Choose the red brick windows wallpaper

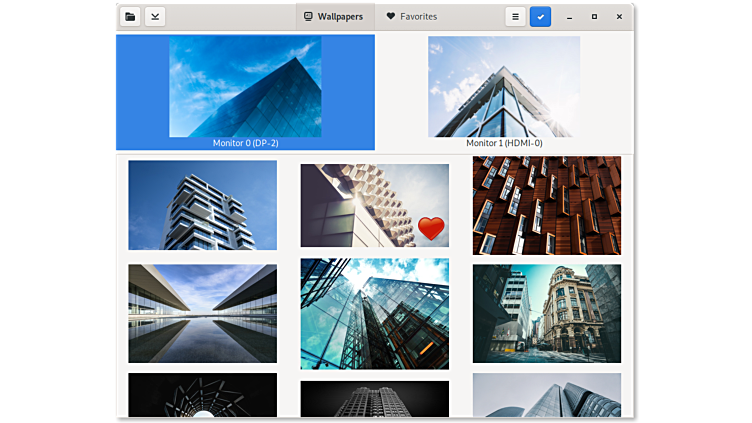(546, 205)
